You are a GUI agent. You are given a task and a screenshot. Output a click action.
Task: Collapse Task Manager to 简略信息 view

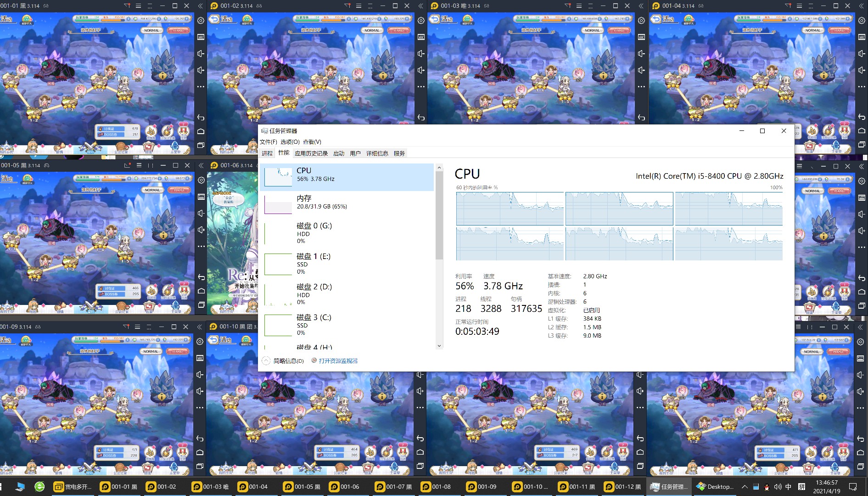(284, 361)
